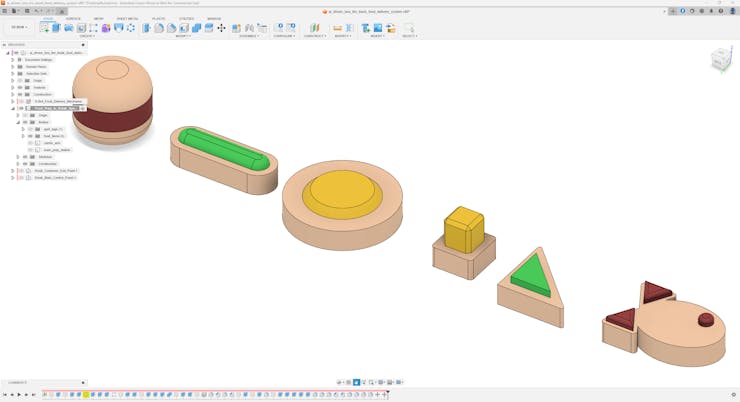Click the Create Sketch tool icon

pyautogui.click(x=44, y=28)
